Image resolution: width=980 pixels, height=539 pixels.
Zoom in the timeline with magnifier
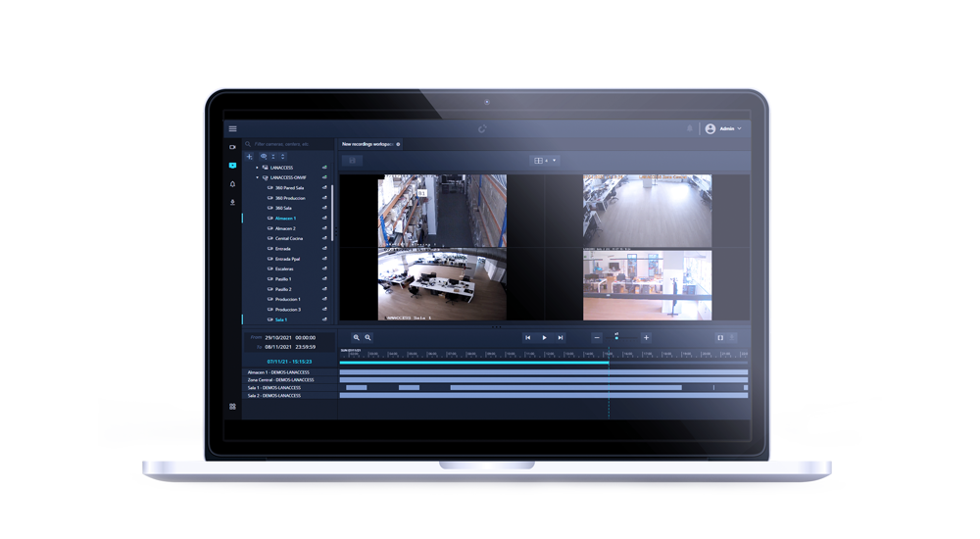[357, 337]
